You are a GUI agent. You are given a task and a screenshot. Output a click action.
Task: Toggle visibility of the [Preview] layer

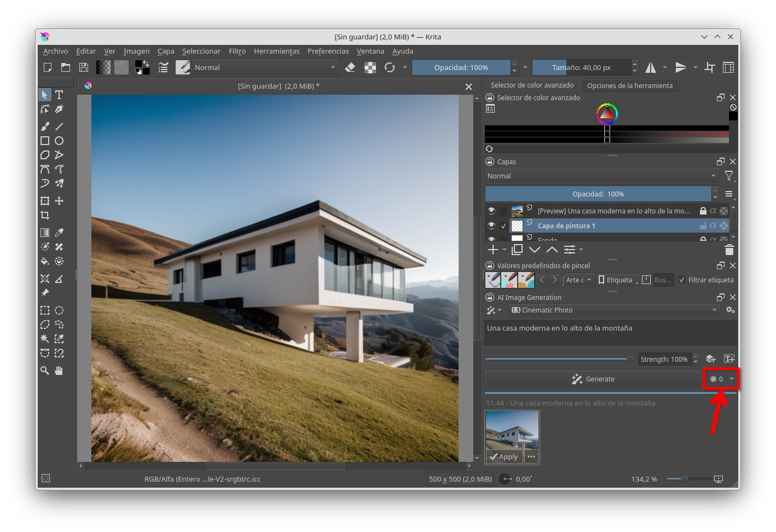tap(491, 211)
